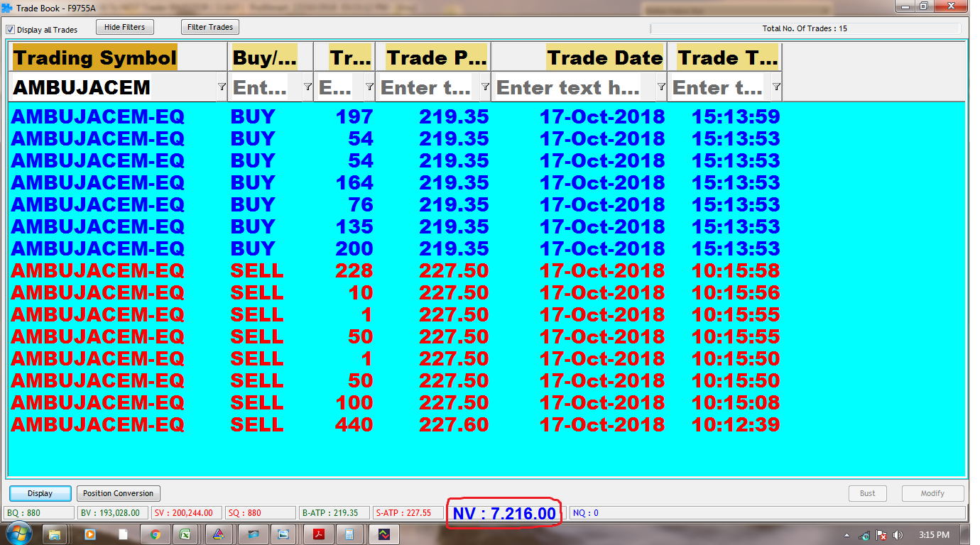
Task: Toggle the Display all Trades checkbox
Action: (x=10, y=30)
